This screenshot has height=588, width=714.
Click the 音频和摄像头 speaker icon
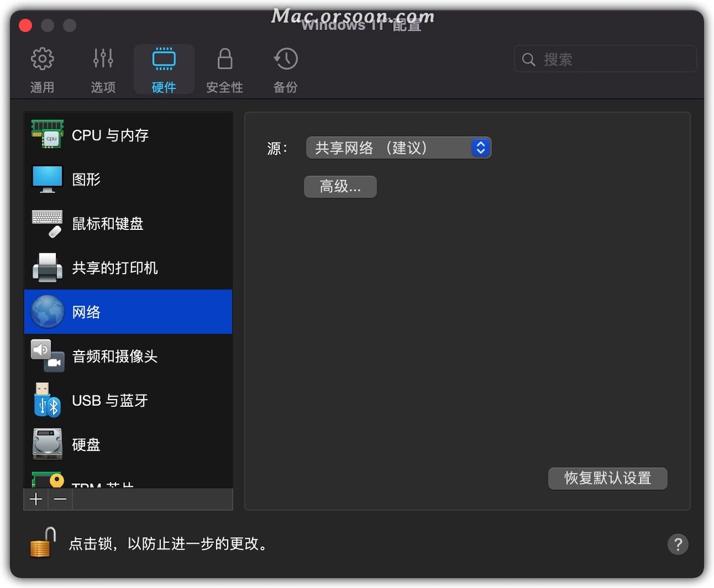click(x=47, y=356)
